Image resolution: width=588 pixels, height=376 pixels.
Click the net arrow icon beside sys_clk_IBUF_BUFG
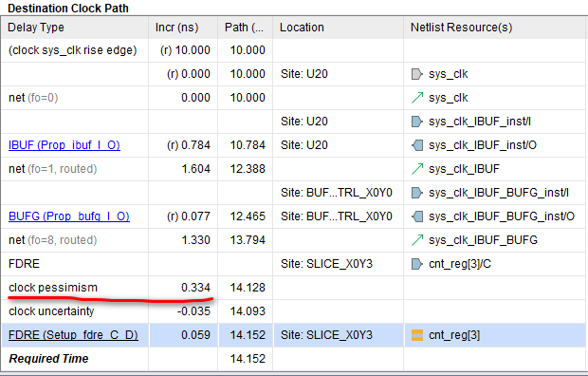pyautogui.click(x=417, y=240)
